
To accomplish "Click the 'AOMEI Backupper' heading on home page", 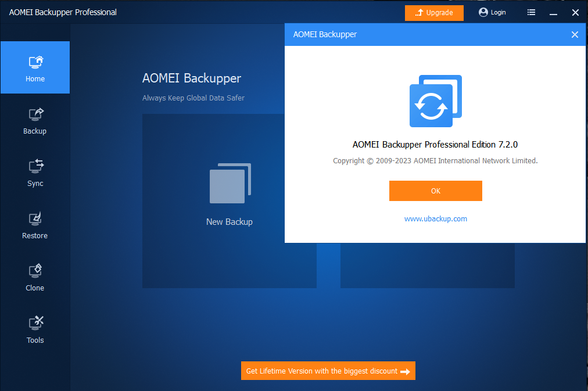I will click(x=192, y=78).
